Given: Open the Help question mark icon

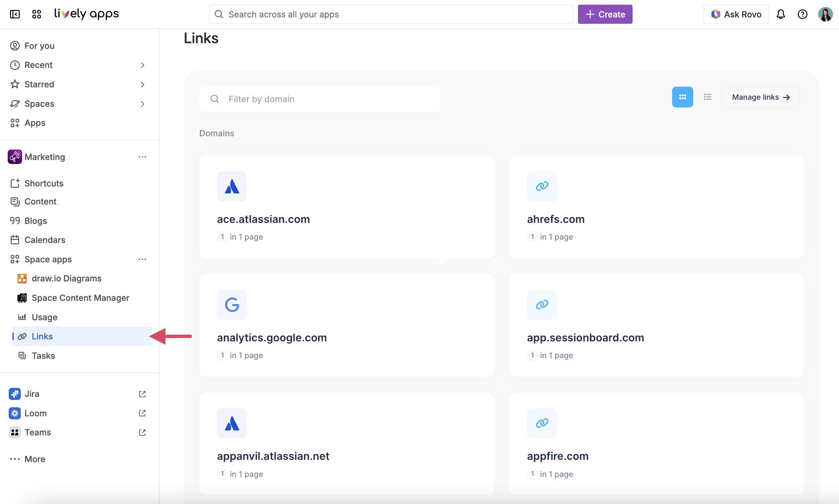Looking at the screenshot, I should [x=803, y=14].
